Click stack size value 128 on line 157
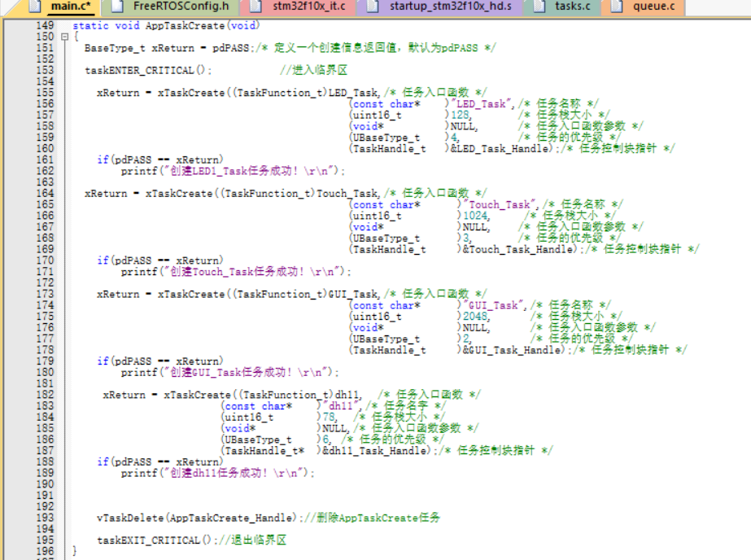Screen dimensions: 751x560 pyautogui.click(x=460, y=115)
